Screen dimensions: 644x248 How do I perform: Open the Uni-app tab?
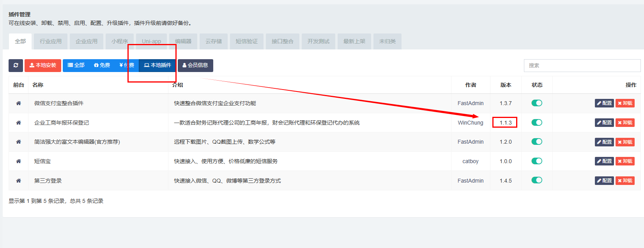coord(151,41)
